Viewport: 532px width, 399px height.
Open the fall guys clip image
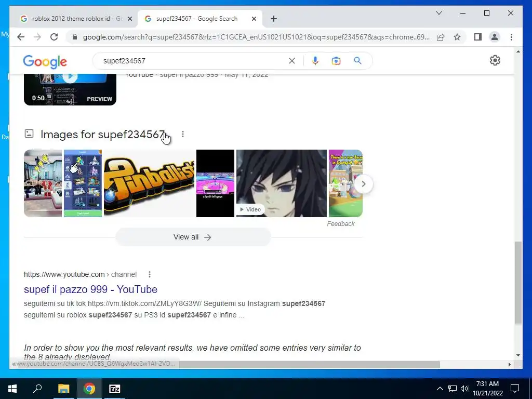point(215,183)
